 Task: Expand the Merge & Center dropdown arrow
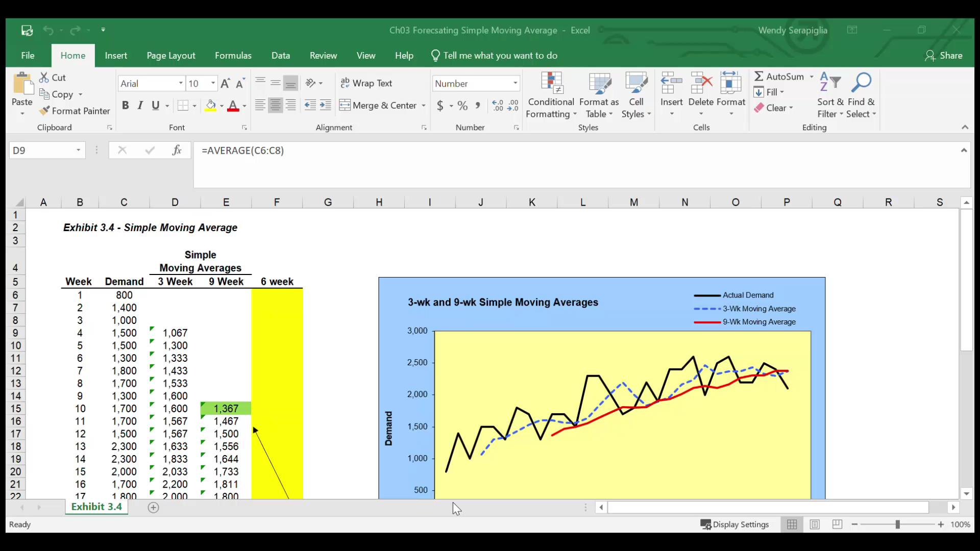(x=424, y=106)
